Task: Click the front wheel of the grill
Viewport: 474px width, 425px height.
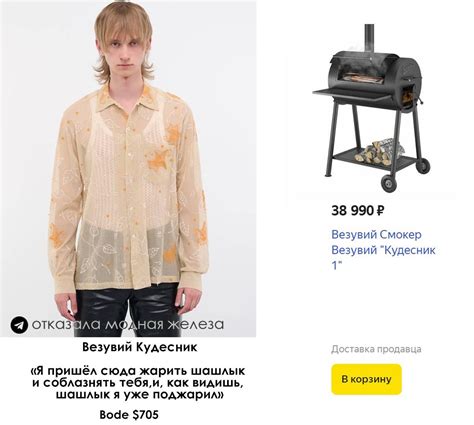Action: 390,183
